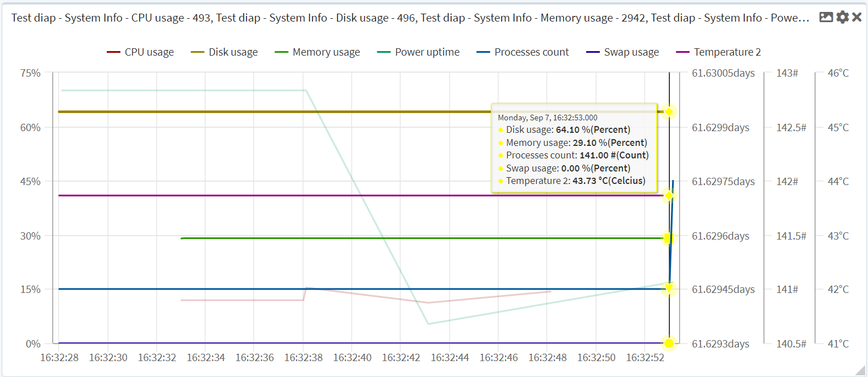Close the chart widget
This screenshot has height=377, width=868.
pyautogui.click(x=857, y=18)
